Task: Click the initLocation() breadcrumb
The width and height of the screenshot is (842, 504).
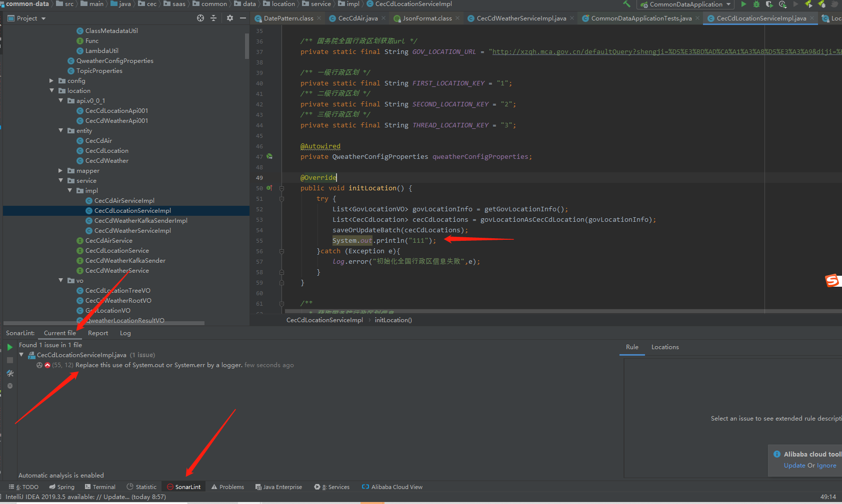Action: (393, 320)
